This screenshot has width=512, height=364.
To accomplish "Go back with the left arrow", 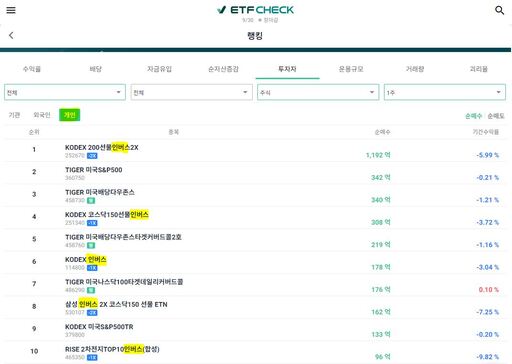I will click(x=11, y=35).
